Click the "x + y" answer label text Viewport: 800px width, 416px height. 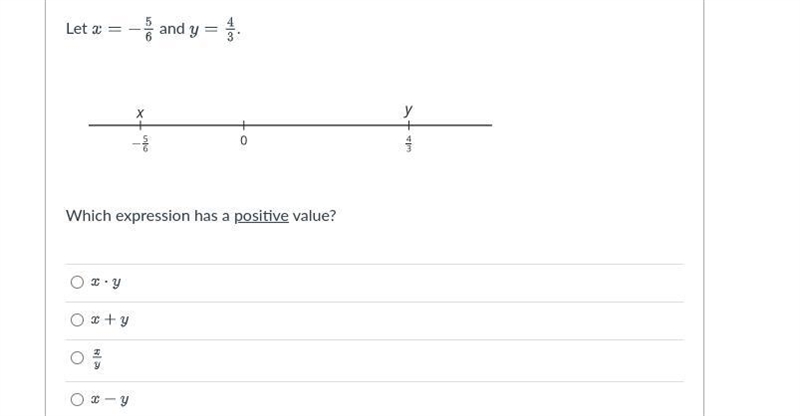tap(110, 320)
